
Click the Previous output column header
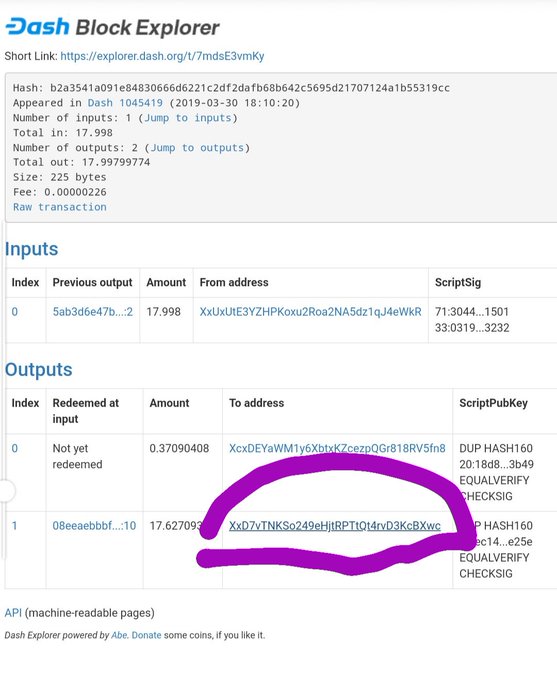[x=92, y=282]
